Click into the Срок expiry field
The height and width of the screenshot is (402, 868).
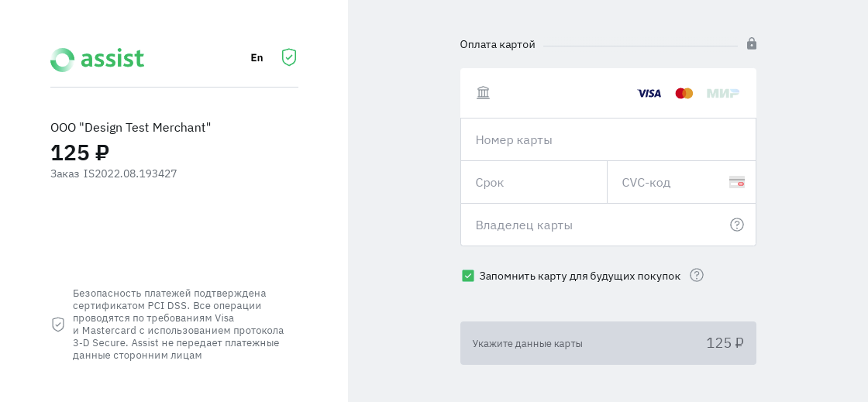click(533, 183)
